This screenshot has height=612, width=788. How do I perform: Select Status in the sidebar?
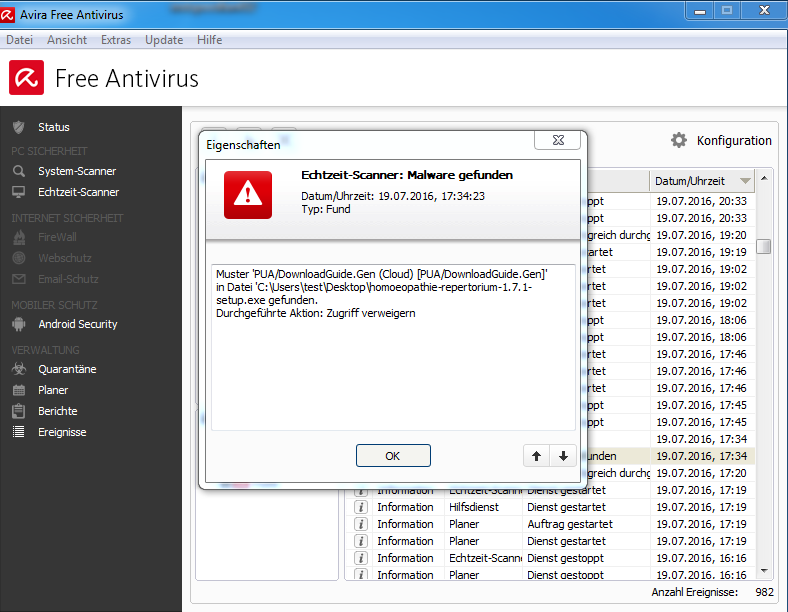(x=54, y=127)
